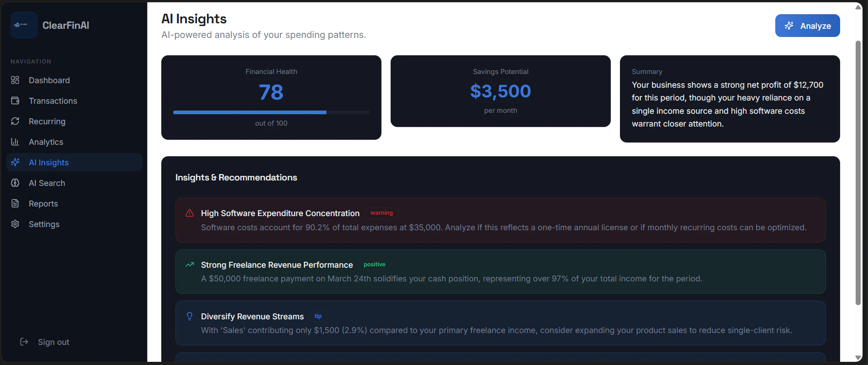Click the AI Insights sparkle icon in sidebar

click(15, 162)
